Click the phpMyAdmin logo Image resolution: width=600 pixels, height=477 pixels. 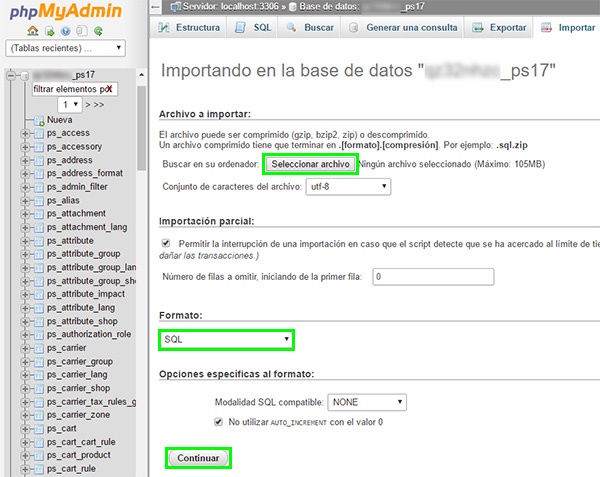click(65, 12)
